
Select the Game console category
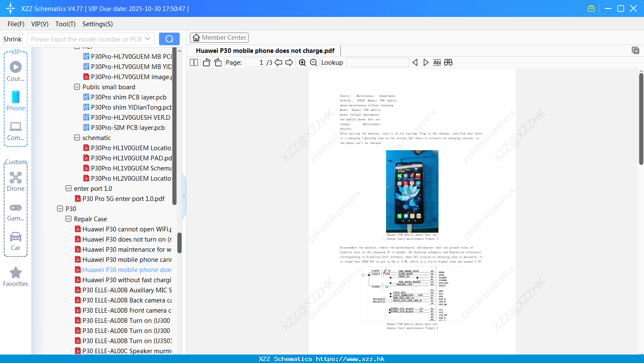point(16,212)
